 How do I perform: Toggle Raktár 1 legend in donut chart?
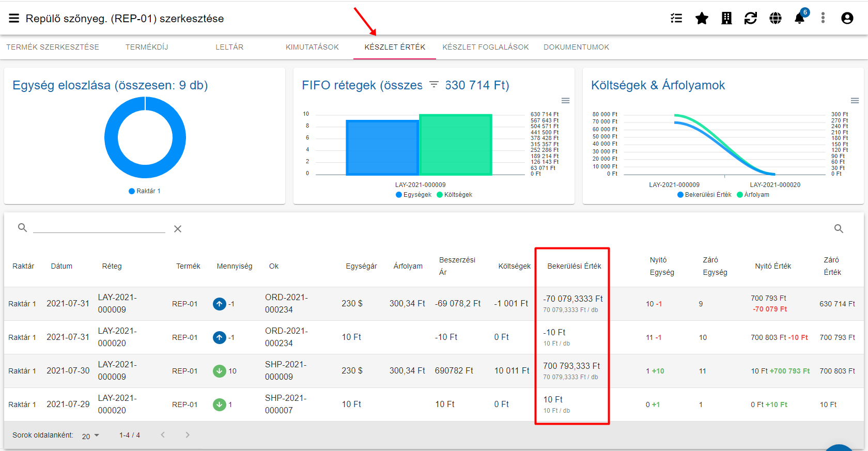145,191
